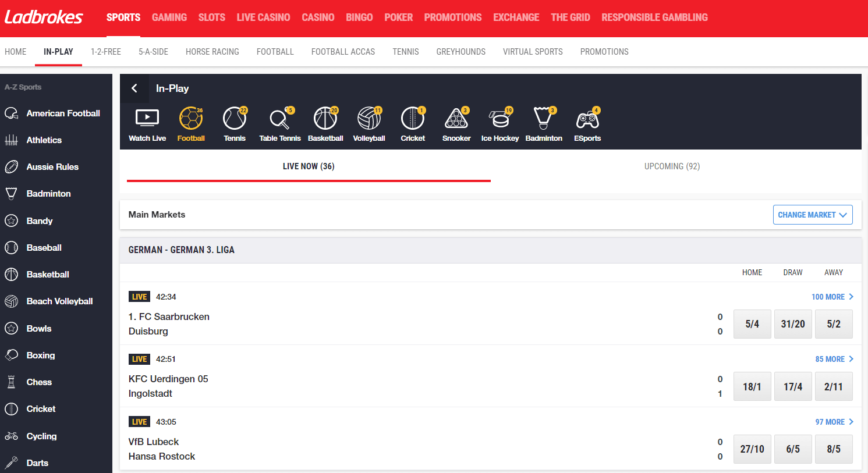The image size is (868, 473).
Task: Click the Volleyball in-play icon
Action: click(369, 119)
